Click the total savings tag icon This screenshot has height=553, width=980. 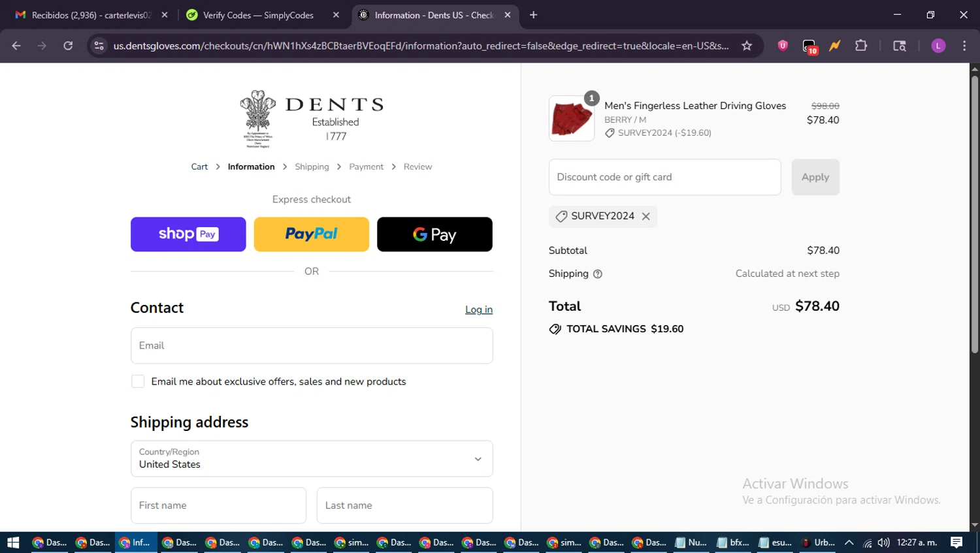point(555,329)
